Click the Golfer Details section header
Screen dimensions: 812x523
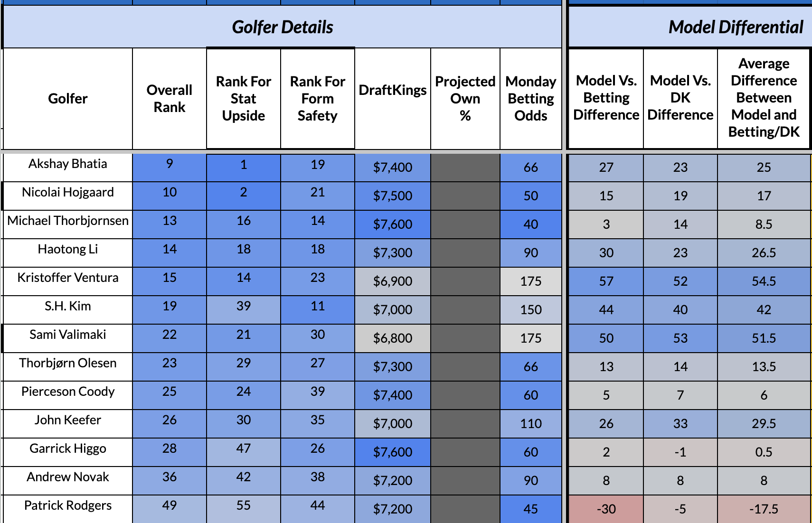(x=283, y=27)
